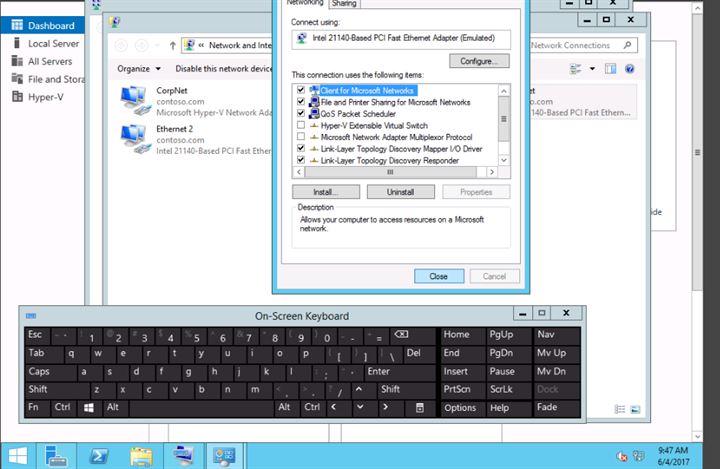Image resolution: width=720 pixels, height=469 pixels.
Task: Click the Cancel button in properties dialog
Action: (494, 276)
